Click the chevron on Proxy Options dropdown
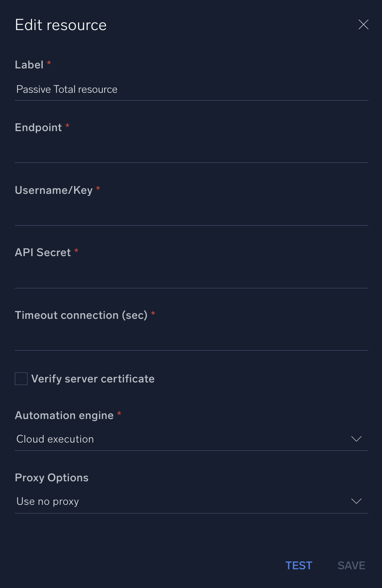Image resolution: width=382 pixels, height=588 pixels. (356, 501)
